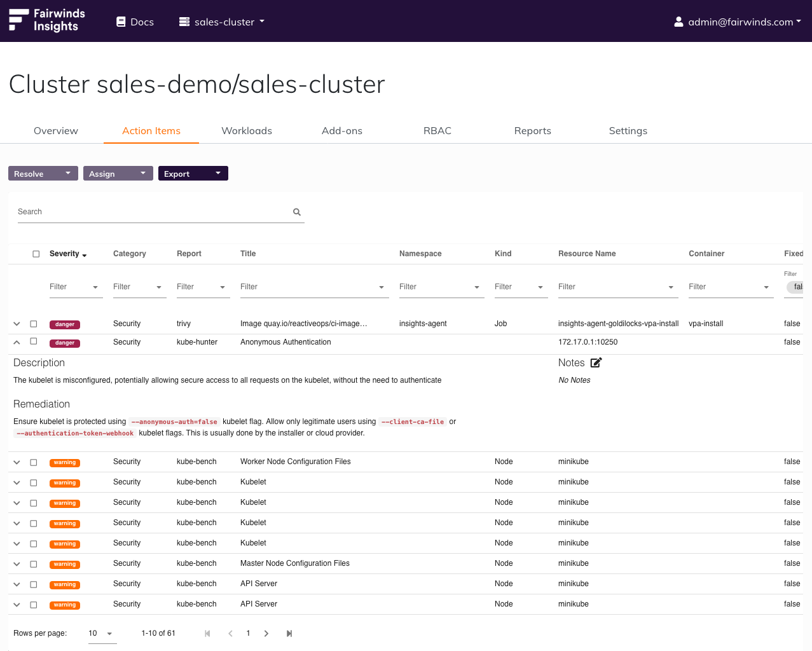Open the Category filter dropdown
The width and height of the screenshot is (812, 651).
pyautogui.click(x=140, y=287)
